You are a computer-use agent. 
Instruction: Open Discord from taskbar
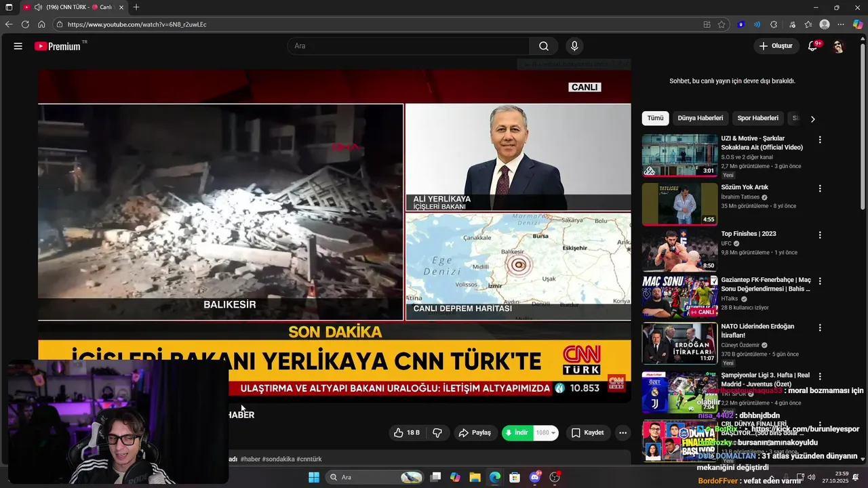click(x=535, y=477)
